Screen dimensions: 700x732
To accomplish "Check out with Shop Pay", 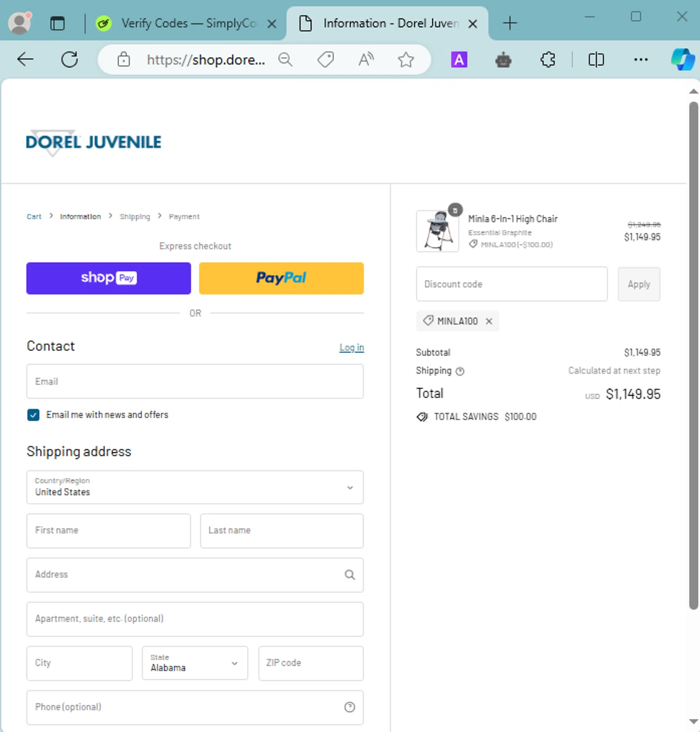I will pos(108,278).
